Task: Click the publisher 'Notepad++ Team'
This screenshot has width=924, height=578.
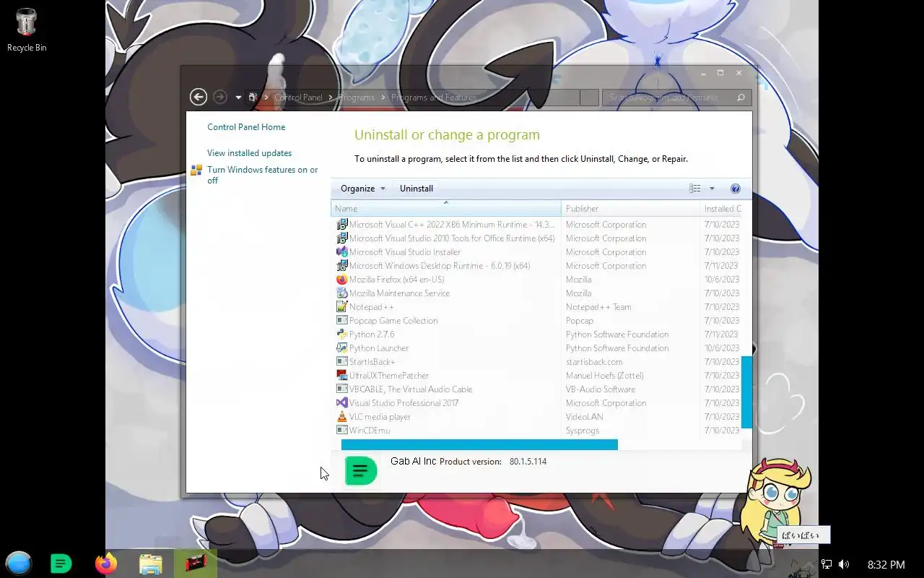Action: (x=598, y=307)
